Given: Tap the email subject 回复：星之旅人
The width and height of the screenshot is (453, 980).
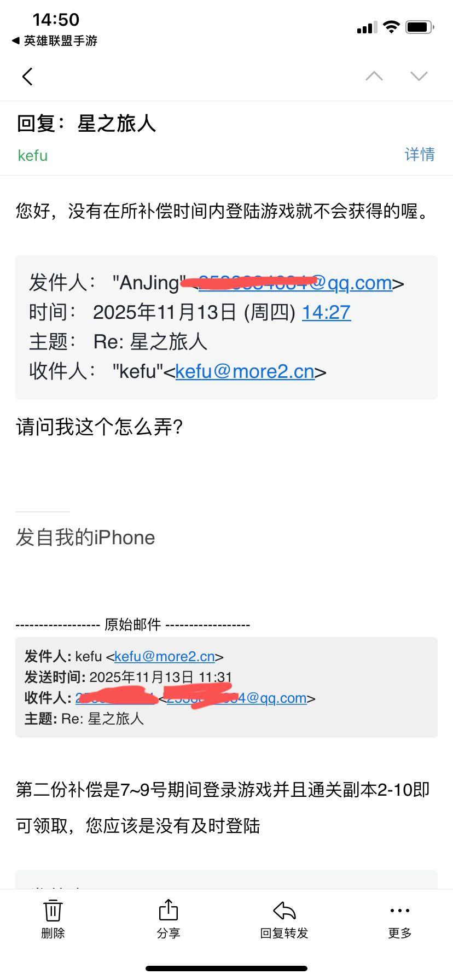Looking at the screenshot, I should (x=86, y=124).
